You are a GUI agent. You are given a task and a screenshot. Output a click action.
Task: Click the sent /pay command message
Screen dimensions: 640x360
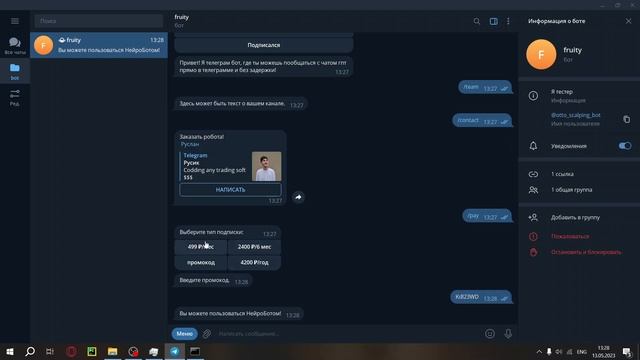tap(487, 216)
